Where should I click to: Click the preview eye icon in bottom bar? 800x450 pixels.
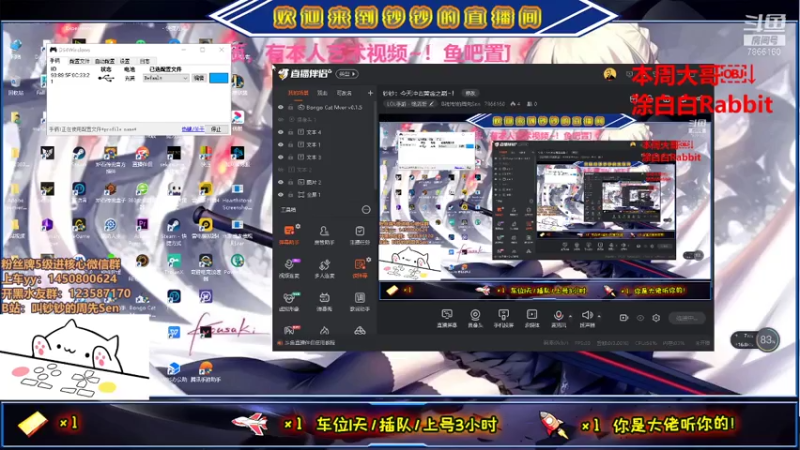[x=640, y=318]
